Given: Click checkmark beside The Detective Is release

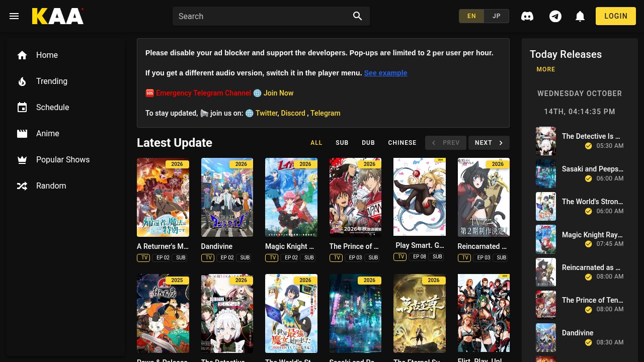Looking at the screenshot, I should (x=588, y=146).
